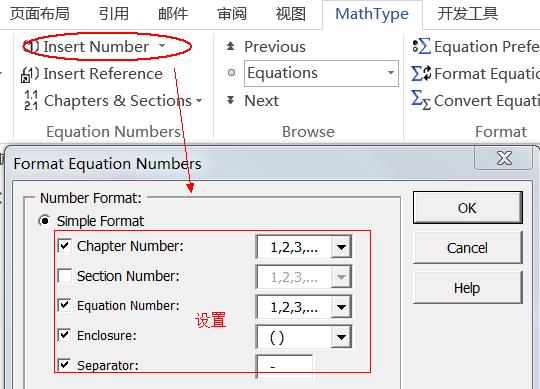Open the 开发工具 ribbon tab
The height and width of the screenshot is (389, 540).
point(467,14)
